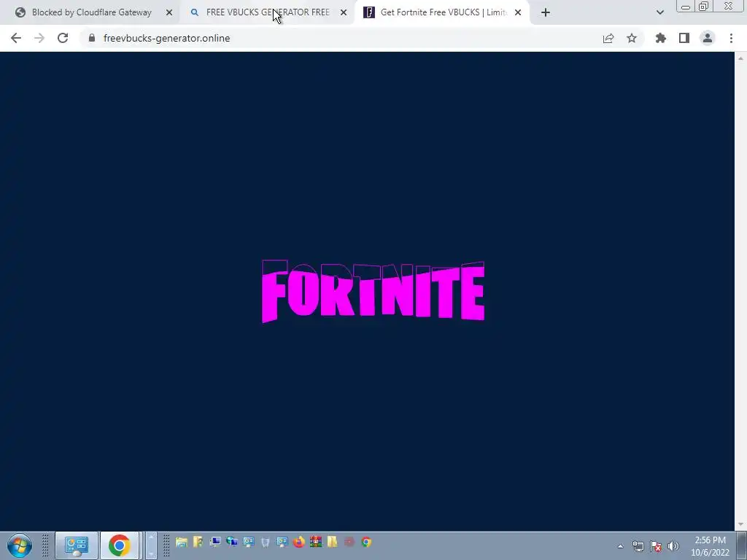Open the Windows Start menu
Screen dimensions: 747x560
20,545
